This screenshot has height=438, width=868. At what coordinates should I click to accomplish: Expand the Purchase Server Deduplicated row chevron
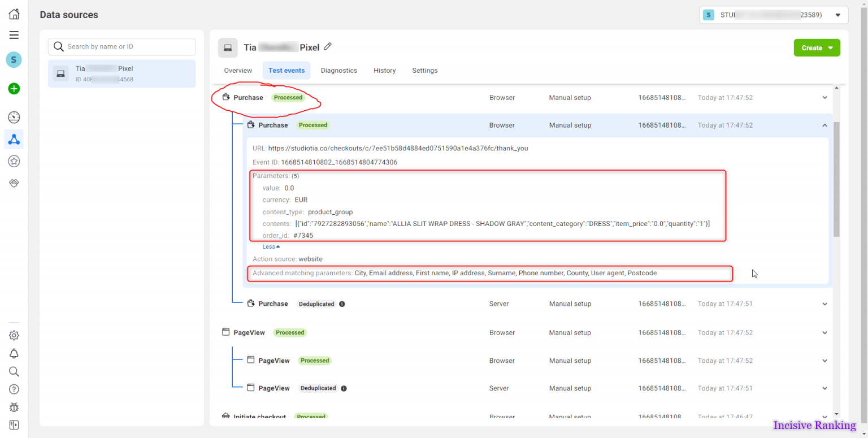(x=824, y=304)
